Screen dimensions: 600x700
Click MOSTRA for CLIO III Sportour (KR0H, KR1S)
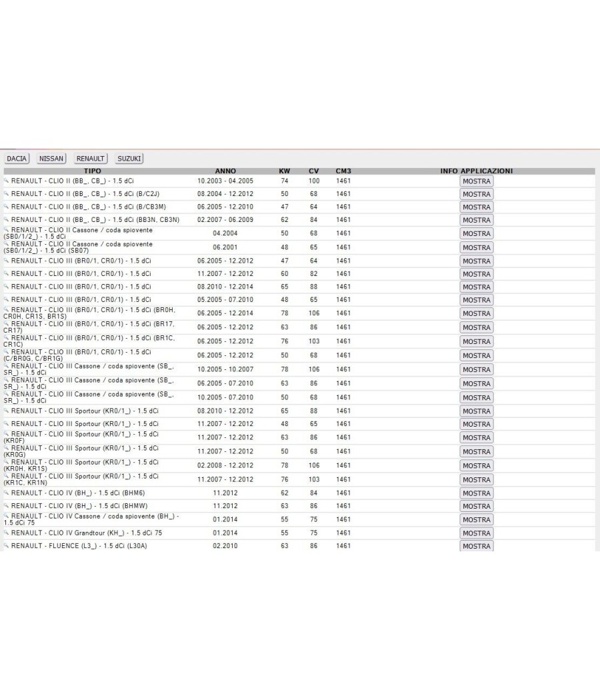pos(477,465)
